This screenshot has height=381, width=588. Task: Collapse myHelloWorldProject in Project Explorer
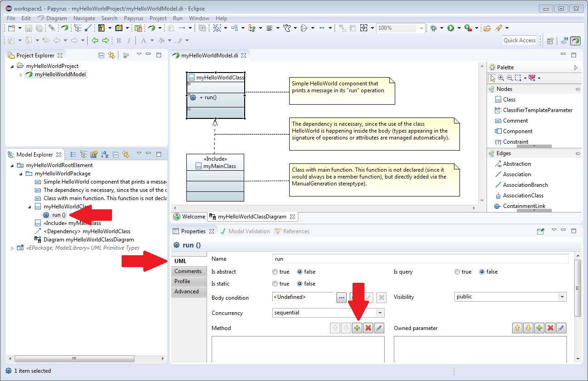coord(12,66)
